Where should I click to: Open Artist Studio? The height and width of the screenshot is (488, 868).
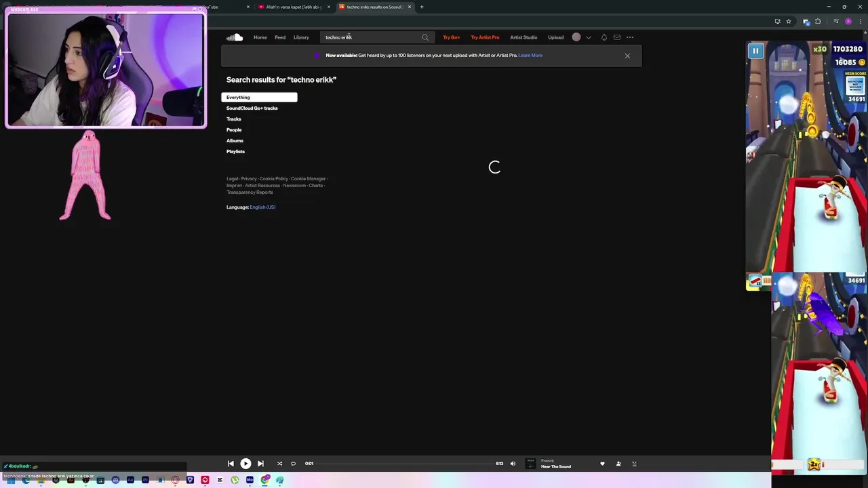click(524, 37)
